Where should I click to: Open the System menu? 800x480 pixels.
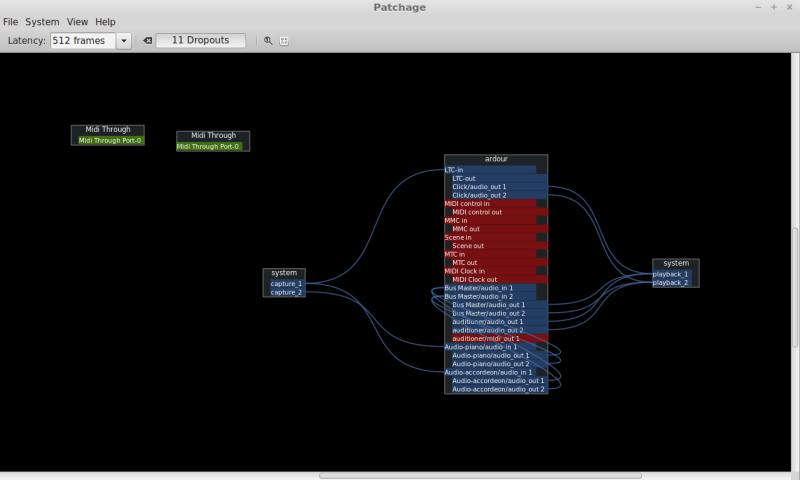click(42, 22)
